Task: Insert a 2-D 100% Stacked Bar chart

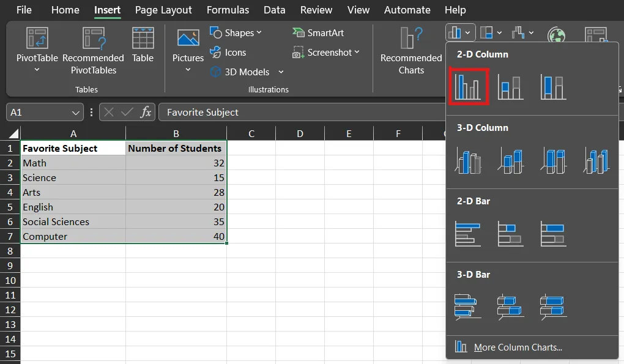Action: (553, 234)
